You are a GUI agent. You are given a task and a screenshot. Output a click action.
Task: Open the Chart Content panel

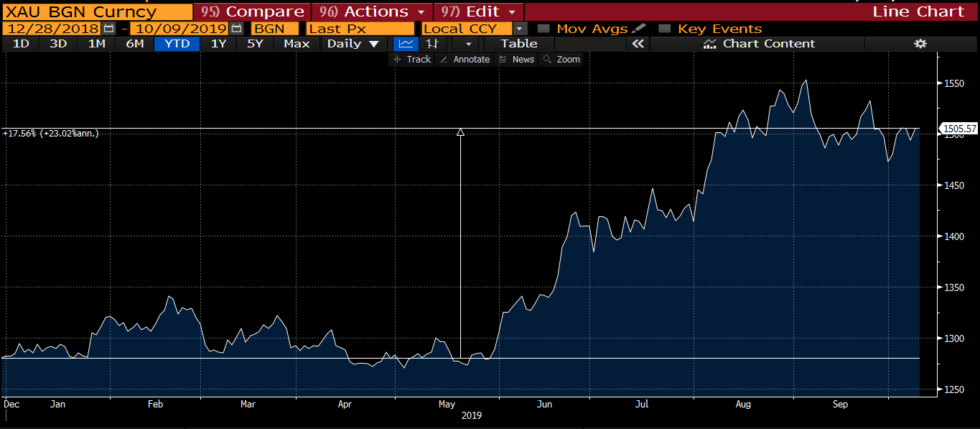(x=759, y=44)
